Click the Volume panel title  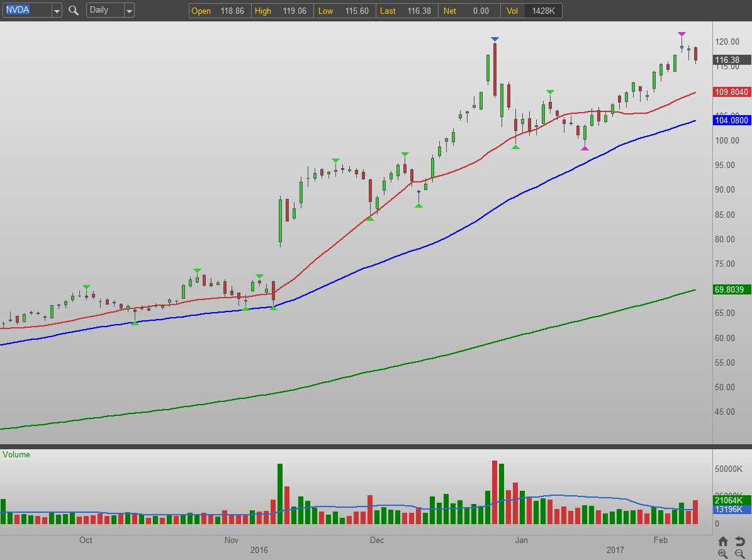coord(16,454)
